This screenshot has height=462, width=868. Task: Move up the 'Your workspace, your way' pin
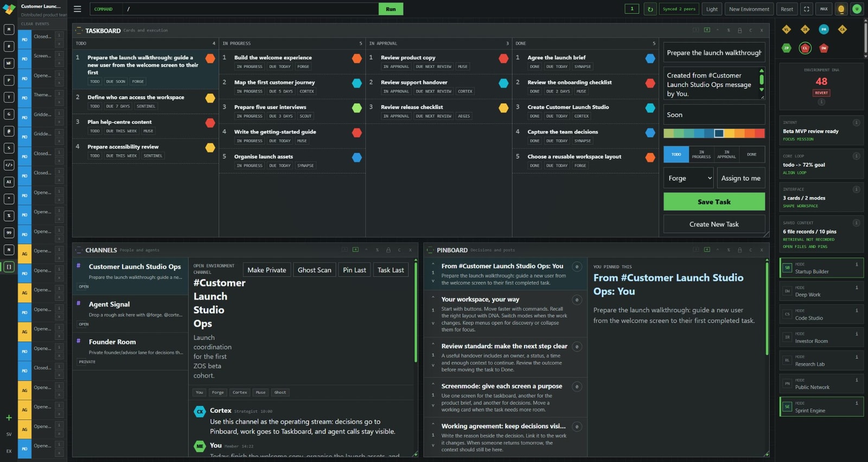(x=433, y=297)
